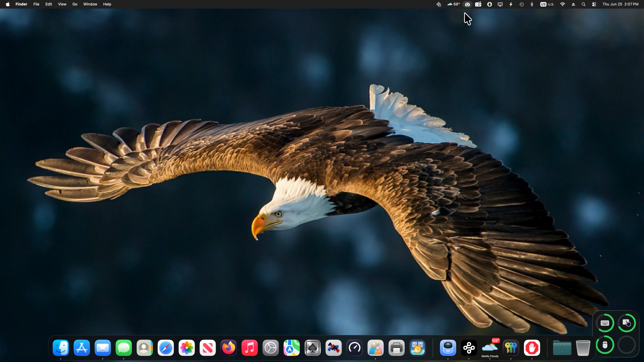
Task: Open Spotlight search
Action: [x=583, y=4]
